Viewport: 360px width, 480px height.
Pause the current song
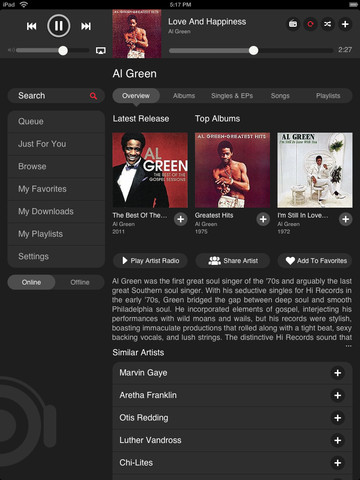point(59,26)
